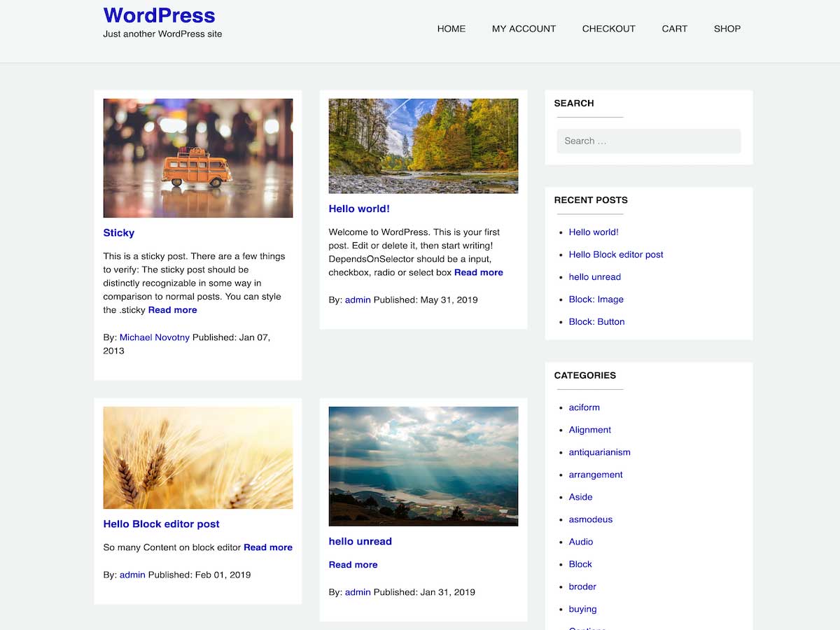This screenshot has width=840, height=630.
Task: Click Read more under hello unread
Action: pos(353,565)
